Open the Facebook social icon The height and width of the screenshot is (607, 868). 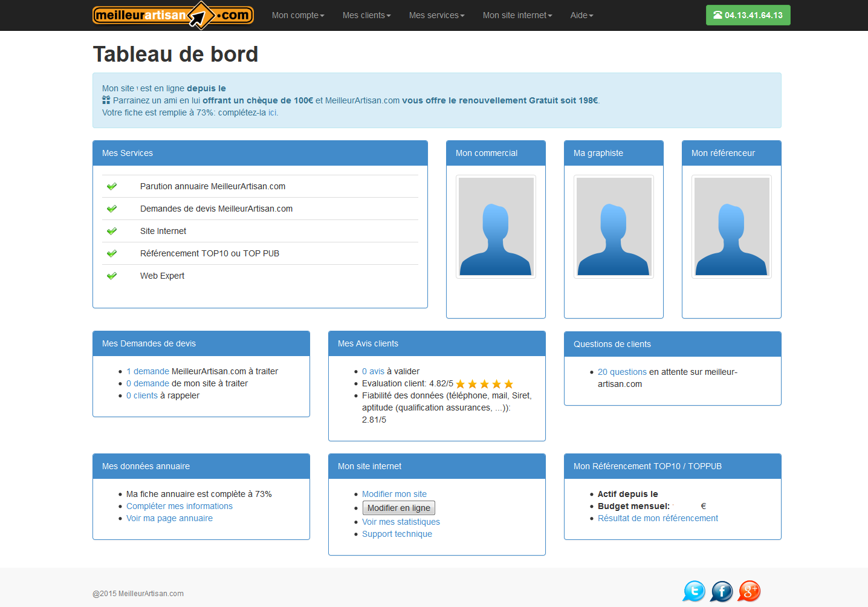tap(722, 591)
